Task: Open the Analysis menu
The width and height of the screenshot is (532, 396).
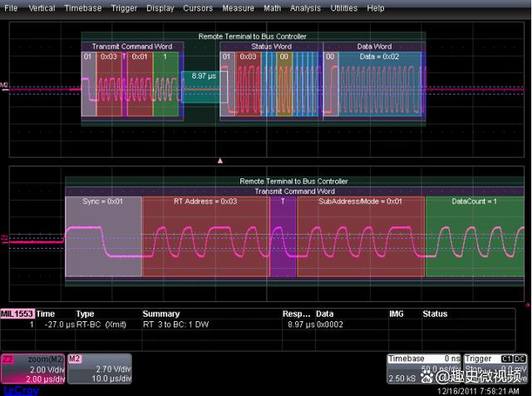Action: [305, 8]
